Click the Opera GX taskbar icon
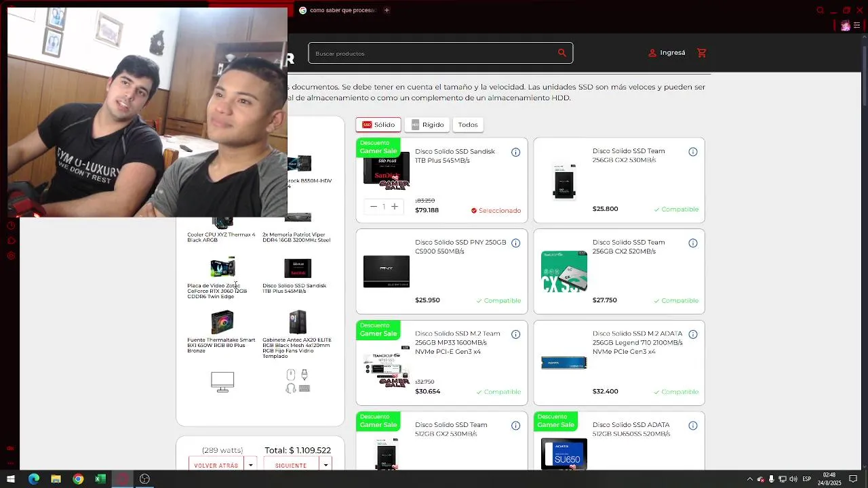868x488 pixels. (122, 479)
